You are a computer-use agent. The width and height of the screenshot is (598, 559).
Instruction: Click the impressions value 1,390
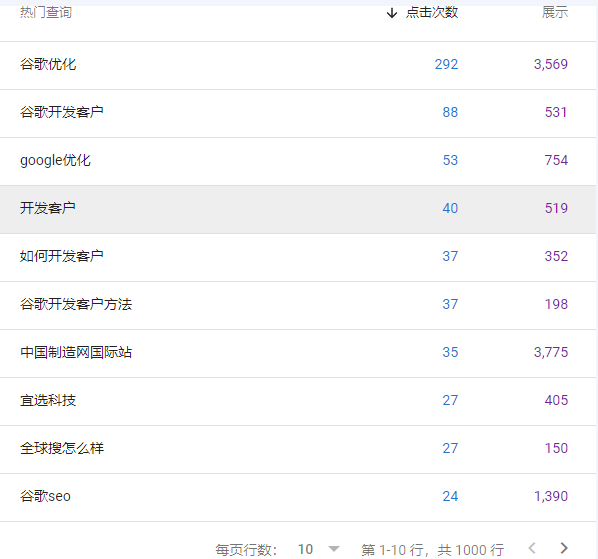pos(551,496)
